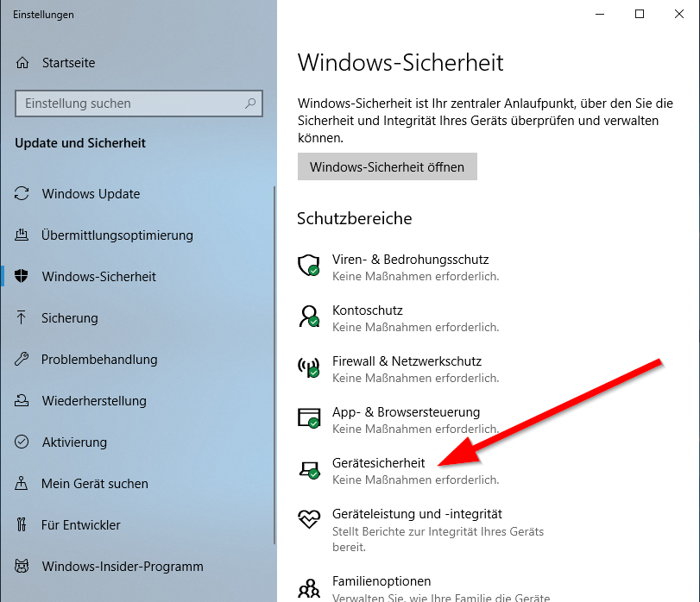Viewport: 700px width, 602px height.
Task: Click the Windows-Insider-Programm cat icon
Action: coord(22,566)
